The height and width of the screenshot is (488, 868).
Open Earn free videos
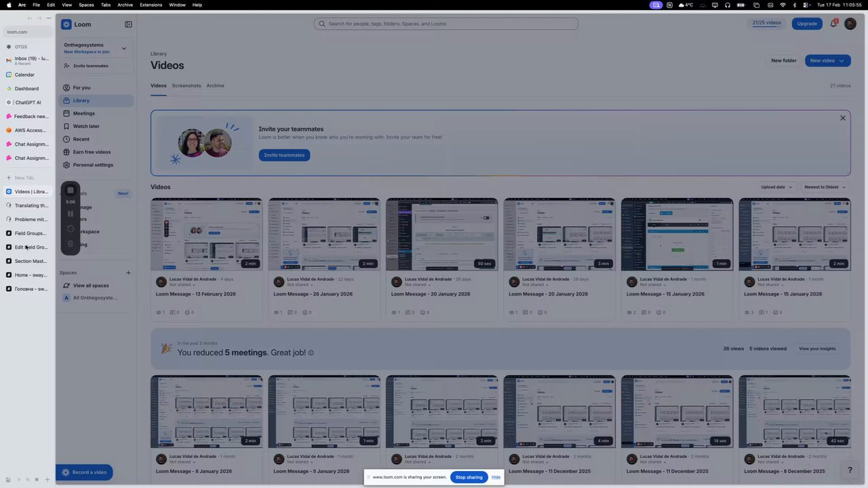[x=96, y=152]
